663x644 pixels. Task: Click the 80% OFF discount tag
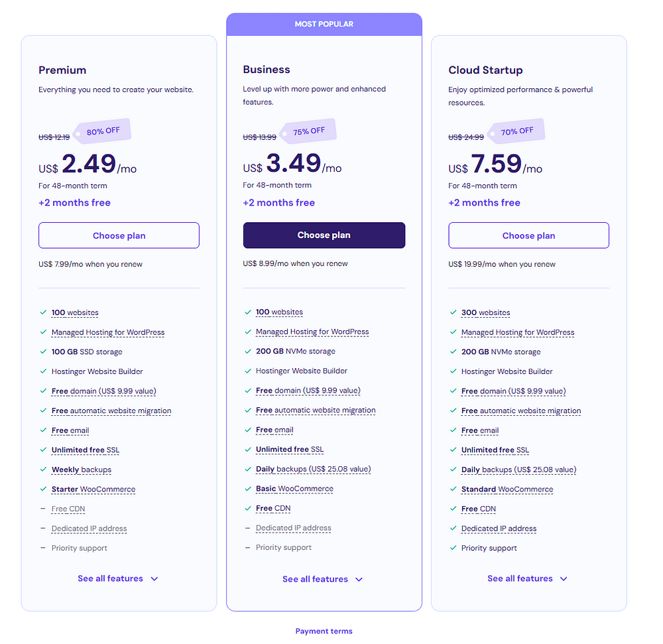[x=102, y=131]
